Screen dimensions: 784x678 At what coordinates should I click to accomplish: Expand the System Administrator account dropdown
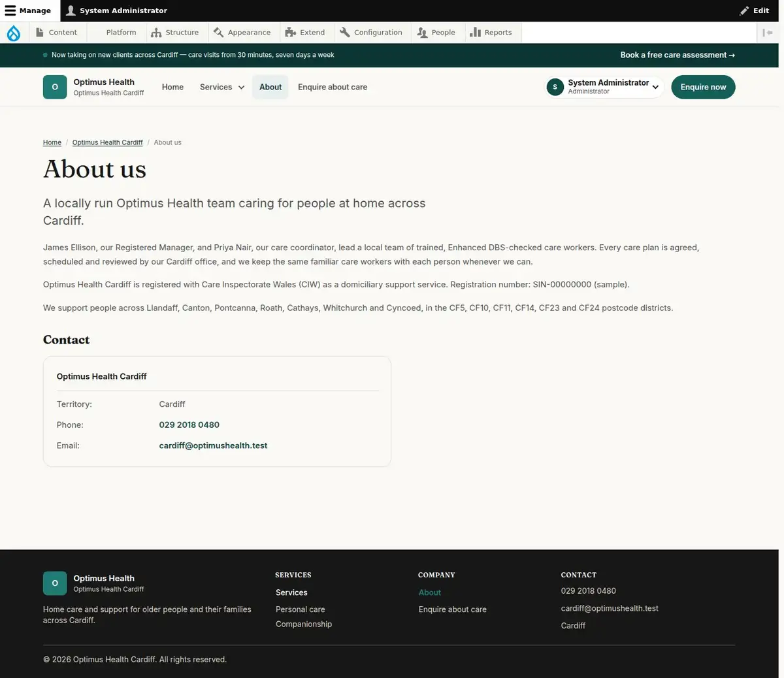tap(604, 87)
